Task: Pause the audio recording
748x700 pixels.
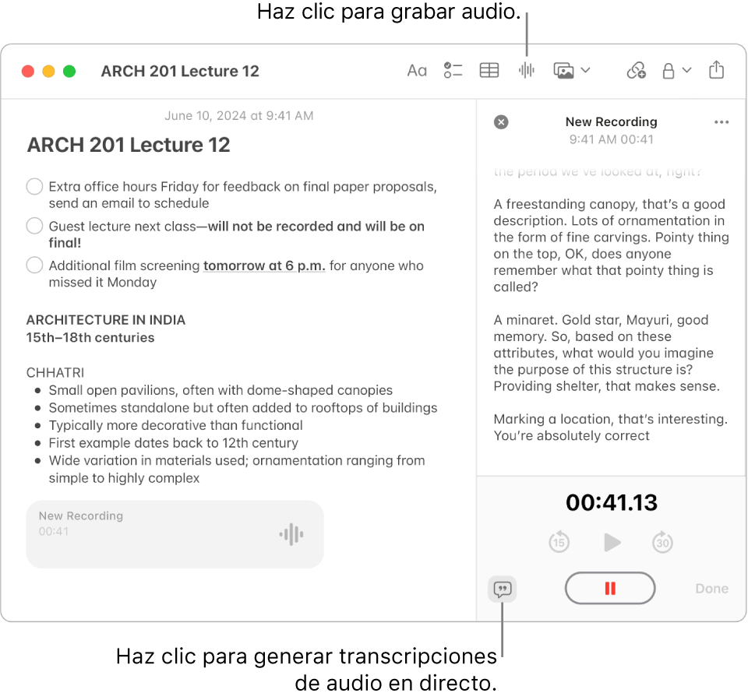Action: click(x=609, y=588)
